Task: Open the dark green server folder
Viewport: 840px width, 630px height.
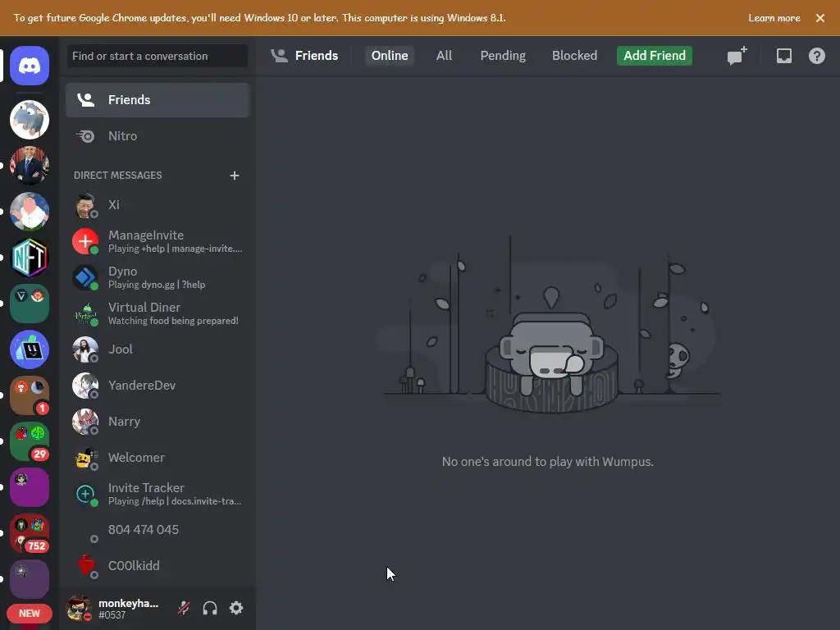Action: (x=30, y=304)
